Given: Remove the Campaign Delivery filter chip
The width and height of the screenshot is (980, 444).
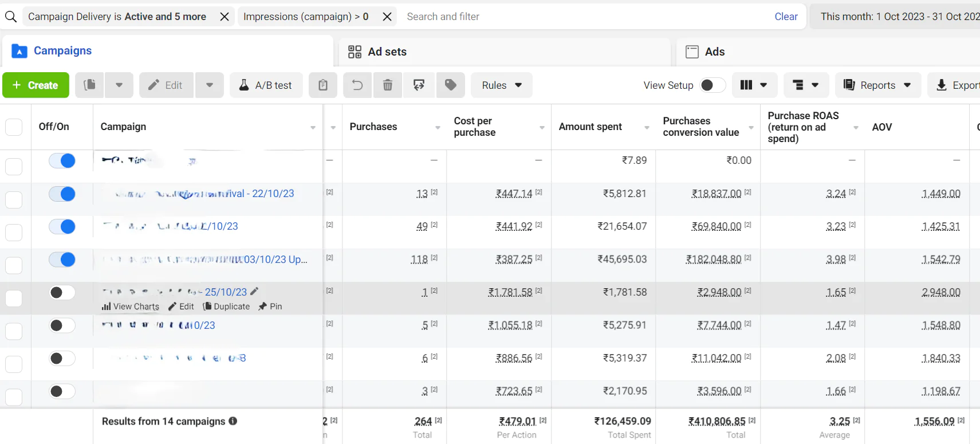Looking at the screenshot, I should point(225,17).
